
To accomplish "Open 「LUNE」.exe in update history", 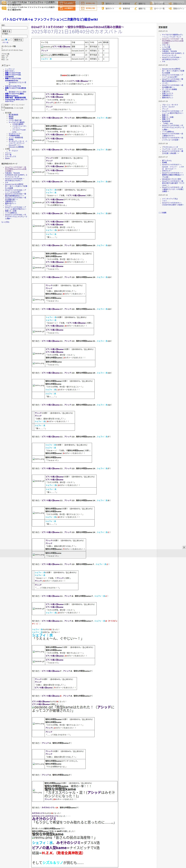I will click(167, 123).
